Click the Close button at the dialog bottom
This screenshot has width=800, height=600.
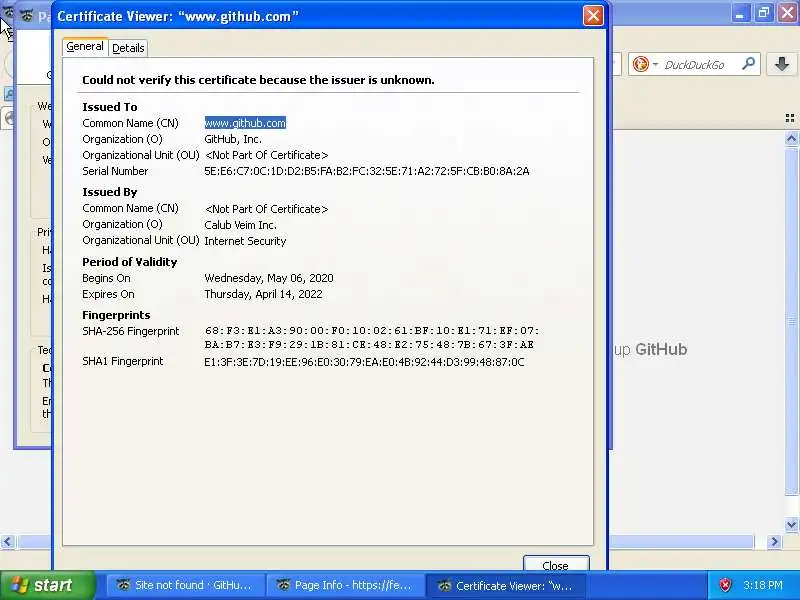(x=556, y=564)
